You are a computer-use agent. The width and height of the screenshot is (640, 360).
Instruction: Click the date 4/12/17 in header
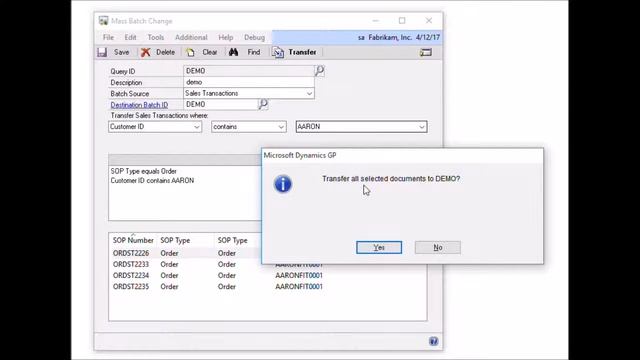coord(428,37)
